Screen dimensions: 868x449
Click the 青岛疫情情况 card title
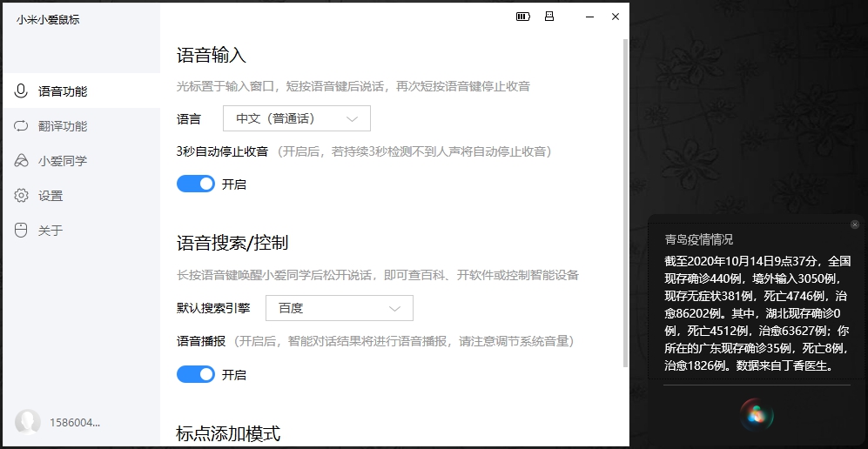point(698,239)
